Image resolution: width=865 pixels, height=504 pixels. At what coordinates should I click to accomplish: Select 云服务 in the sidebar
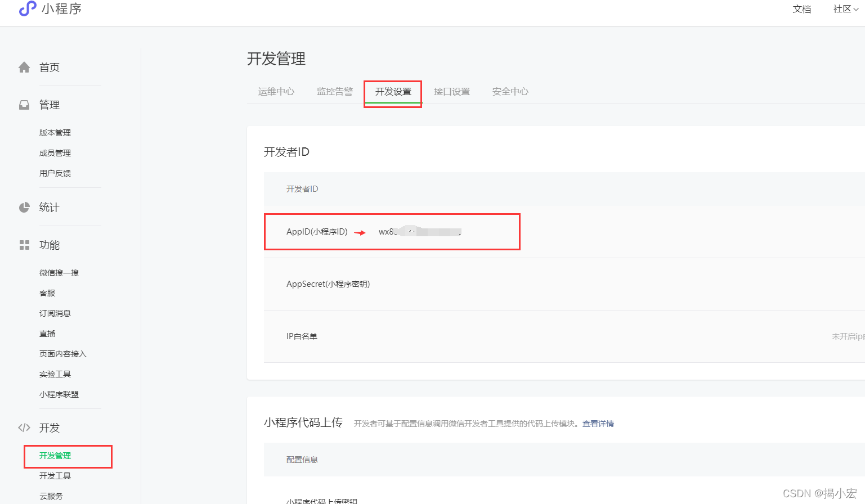(51, 496)
